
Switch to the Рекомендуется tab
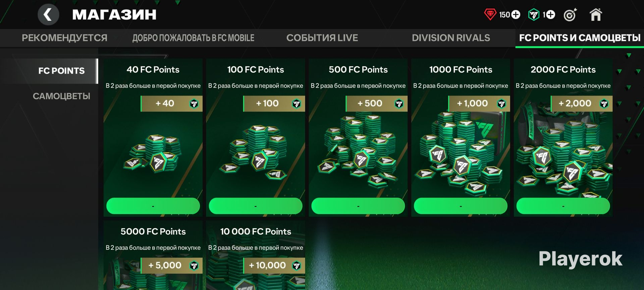(64, 38)
